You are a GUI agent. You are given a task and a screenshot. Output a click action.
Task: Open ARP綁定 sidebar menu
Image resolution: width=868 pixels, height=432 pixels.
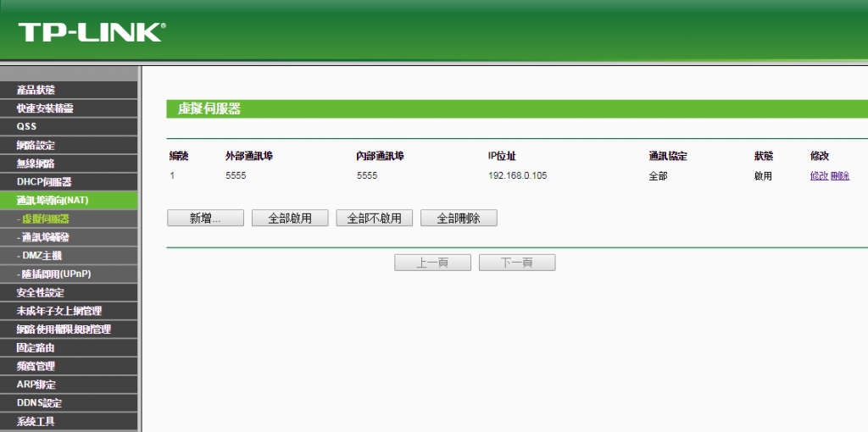click(69, 385)
